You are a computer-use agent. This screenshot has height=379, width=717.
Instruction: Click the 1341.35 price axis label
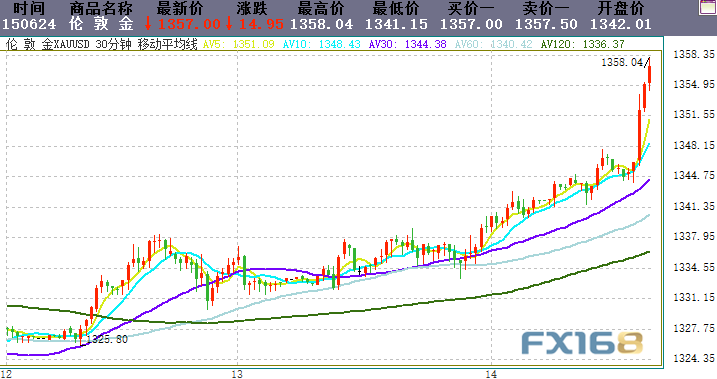pyautogui.click(x=693, y=206)
